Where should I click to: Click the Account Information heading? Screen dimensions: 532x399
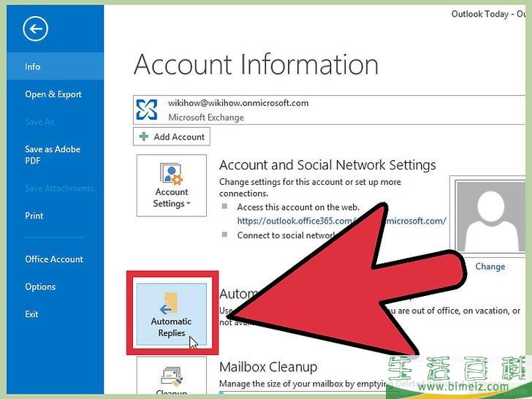(x=256, y=64)
